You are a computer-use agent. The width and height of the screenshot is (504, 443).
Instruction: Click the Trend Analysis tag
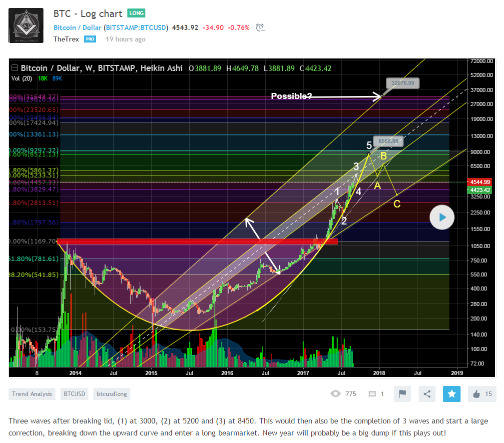point(32,394)
